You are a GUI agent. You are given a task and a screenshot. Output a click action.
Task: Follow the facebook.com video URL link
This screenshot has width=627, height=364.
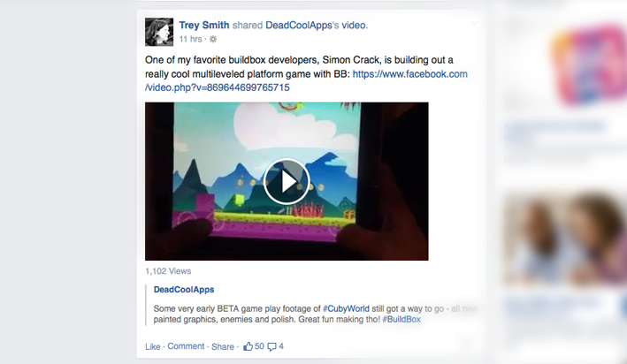(x=306, y=80)
